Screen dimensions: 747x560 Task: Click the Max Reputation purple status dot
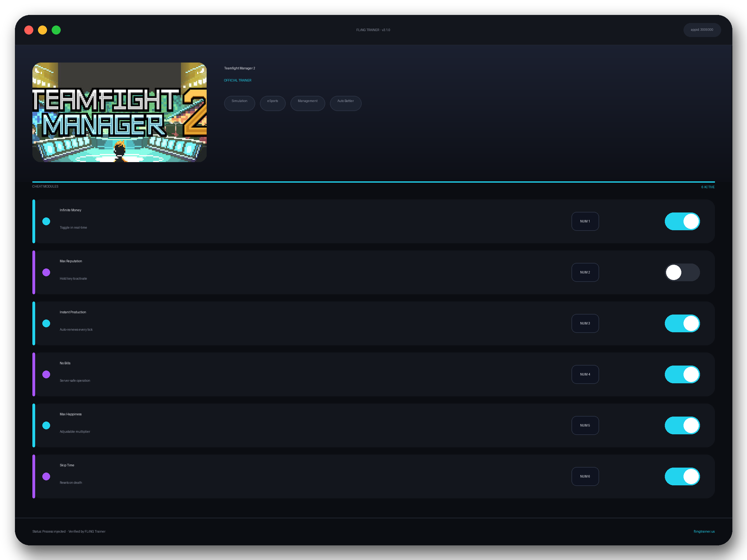[46, 273]
